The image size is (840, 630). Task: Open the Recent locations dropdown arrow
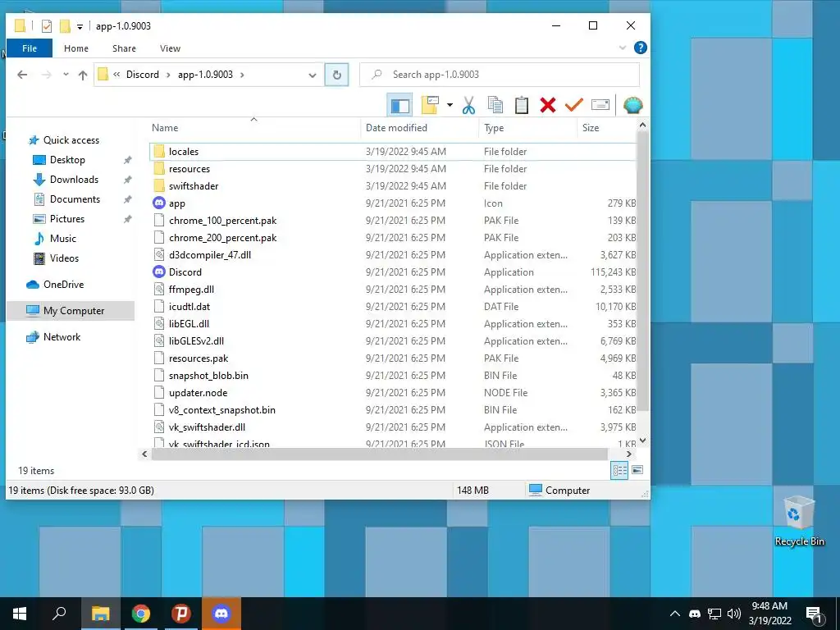coord(66,75)
